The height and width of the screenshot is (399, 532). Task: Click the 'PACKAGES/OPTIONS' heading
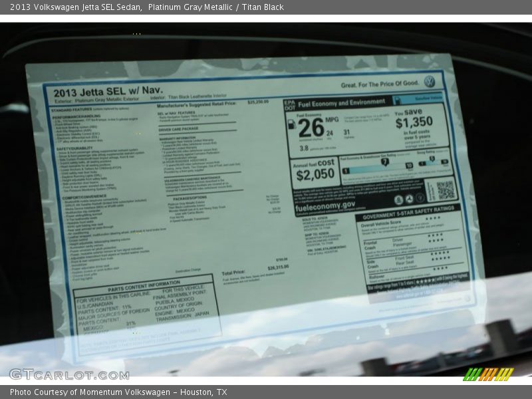(190, 198)
